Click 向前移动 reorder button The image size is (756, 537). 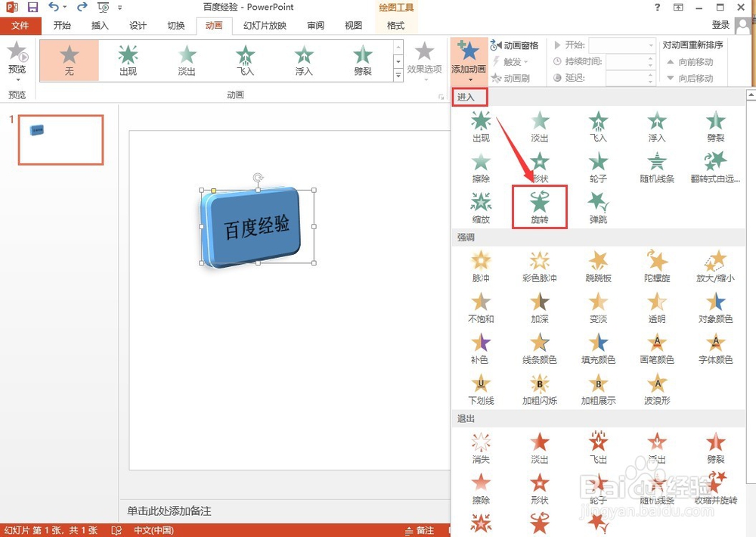690,62
